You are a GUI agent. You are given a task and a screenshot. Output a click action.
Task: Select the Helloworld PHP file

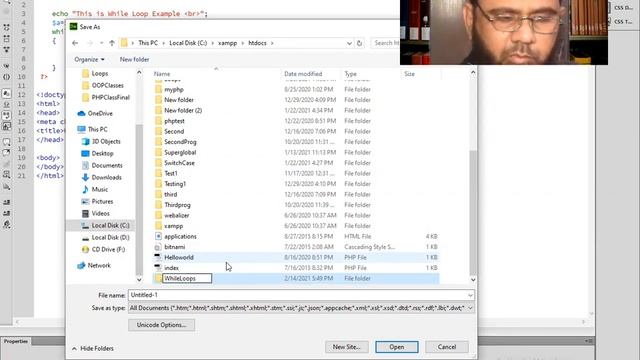tap(296, 258)
